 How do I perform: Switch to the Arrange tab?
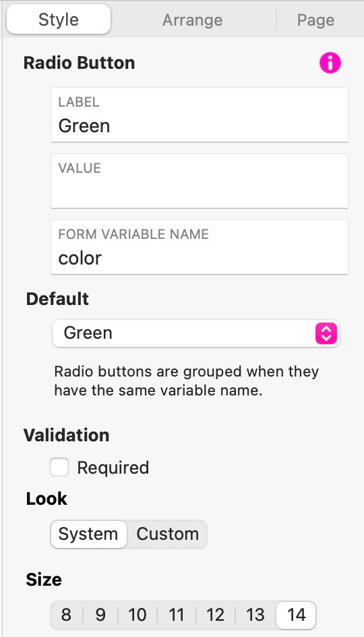(193, 20)
